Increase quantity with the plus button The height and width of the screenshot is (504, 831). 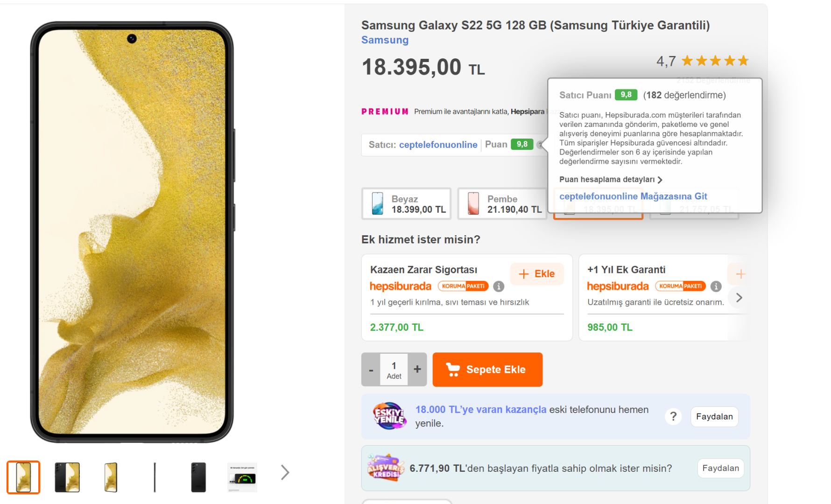[417, 369]
